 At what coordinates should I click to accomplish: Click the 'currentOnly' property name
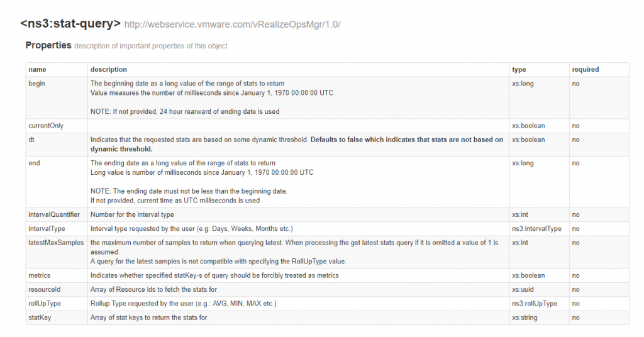[46, 126]
